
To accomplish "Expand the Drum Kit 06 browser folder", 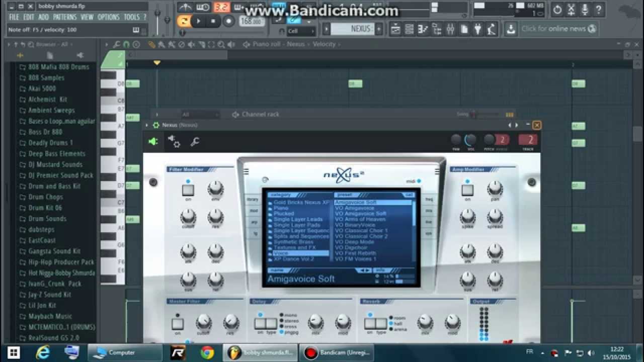I will pos(45,208).
